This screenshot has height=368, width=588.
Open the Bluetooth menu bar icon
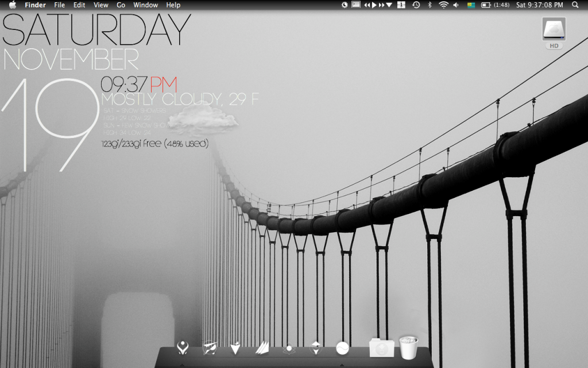(x=430, y=5)
